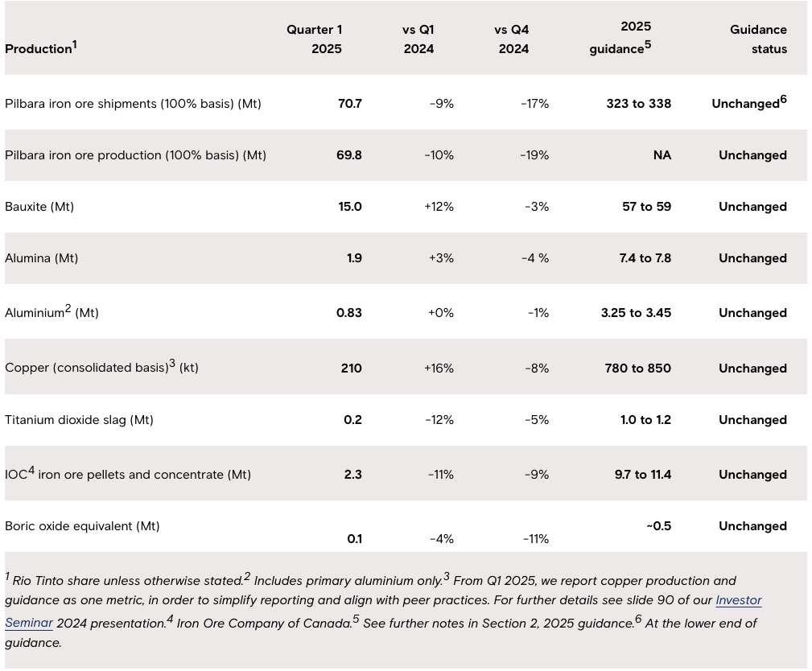The height and width of the screenshot is (671, 812).
Task: Click the Bauxite (Mt) row label
Action: click(39, 207)
